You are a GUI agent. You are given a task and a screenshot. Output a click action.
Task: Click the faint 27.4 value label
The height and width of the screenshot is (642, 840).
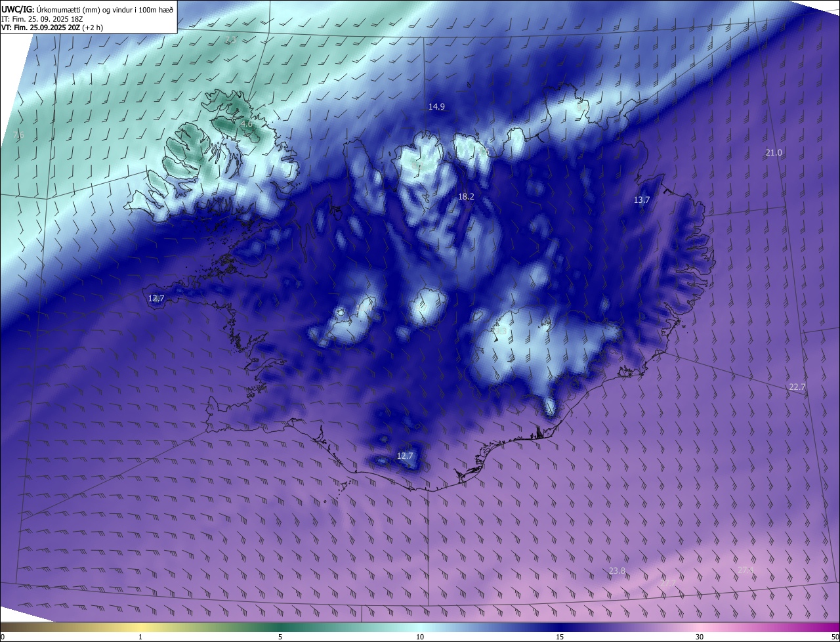pos(745,570)
